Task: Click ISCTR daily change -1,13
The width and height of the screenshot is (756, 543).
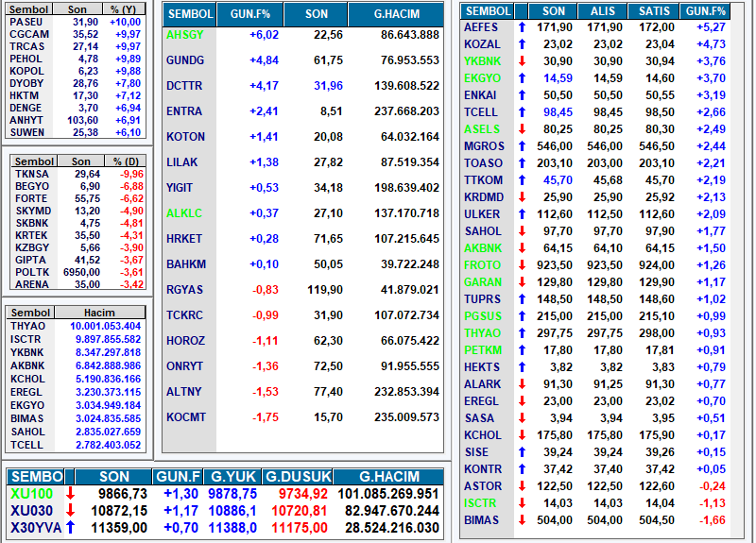Action: pyautogui.click(x=713, y=503)
